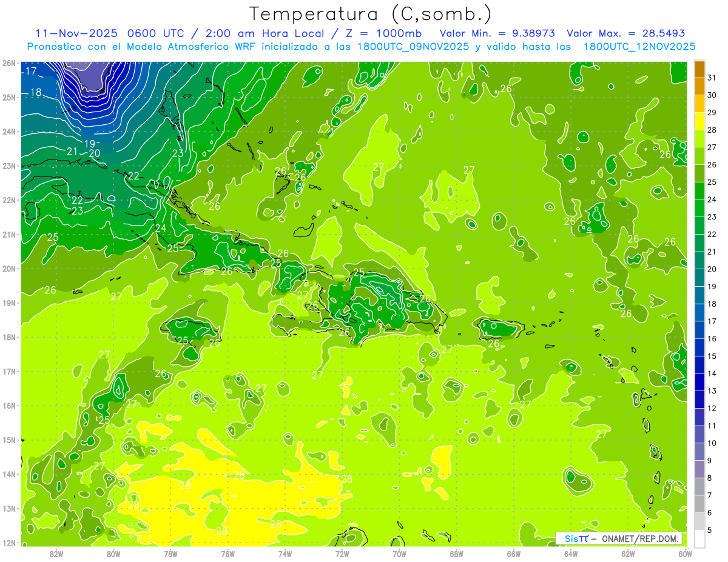Click the latitude axis label 26N
Viewport: 728px width, 562px height.
[x=10, y=62]
